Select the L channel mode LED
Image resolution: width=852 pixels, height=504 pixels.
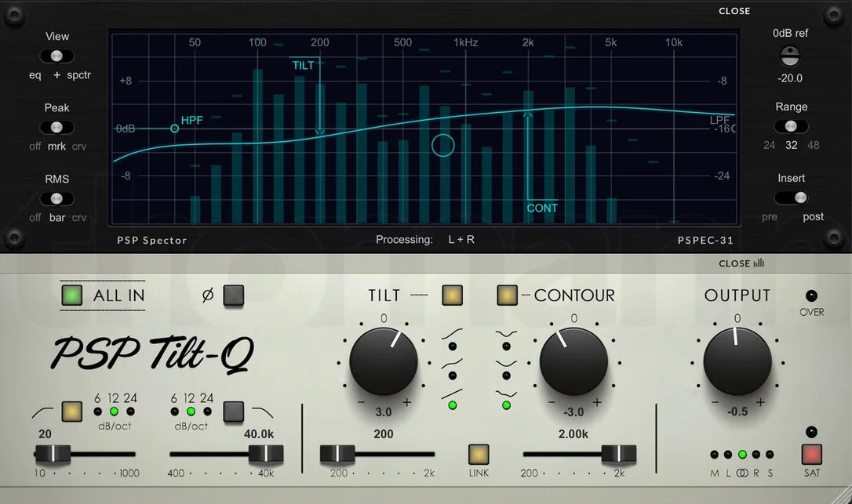pyautogui.click(x=728, y=455)
